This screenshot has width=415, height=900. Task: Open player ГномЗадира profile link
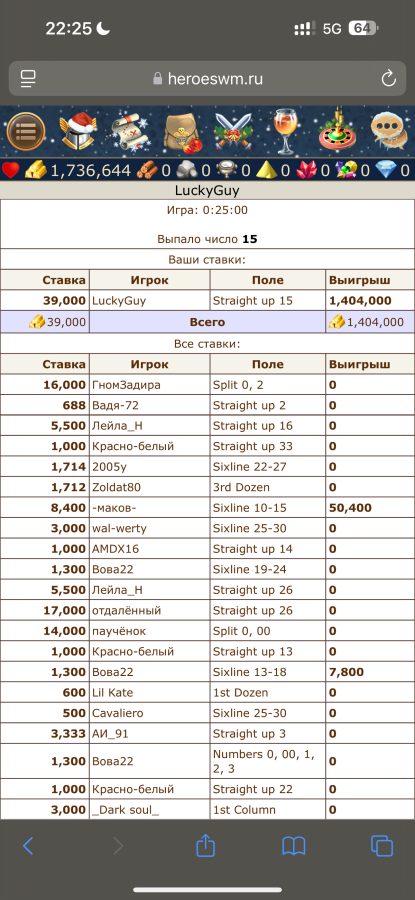(x=126, y=385)
